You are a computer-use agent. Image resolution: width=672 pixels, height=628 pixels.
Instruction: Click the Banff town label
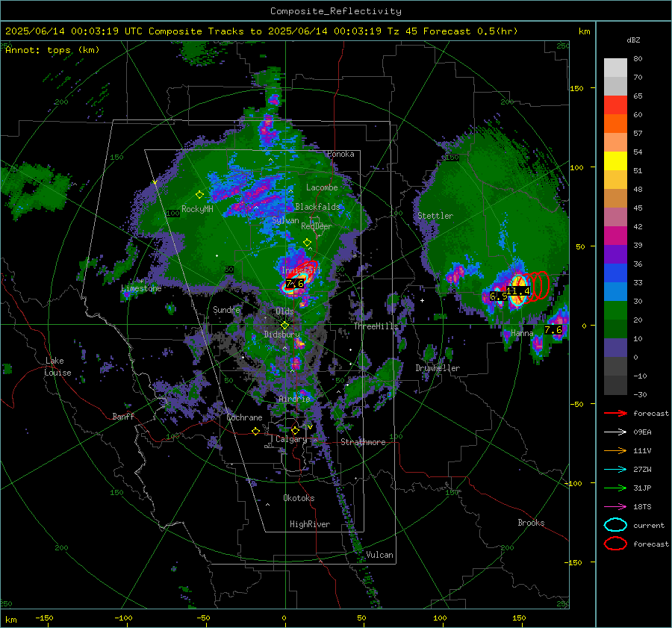(123, 416)
